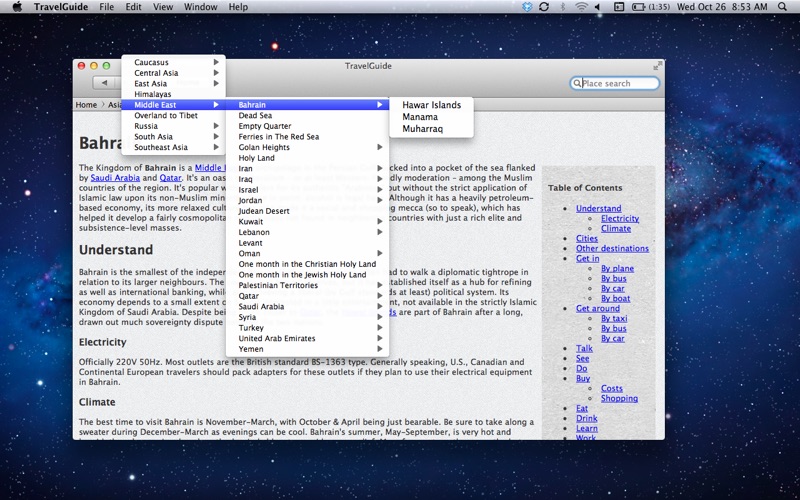Screen dimensions: 800x500
Task: Toggle full screen arrows on TravelGuide window
Action: (658, 65)
